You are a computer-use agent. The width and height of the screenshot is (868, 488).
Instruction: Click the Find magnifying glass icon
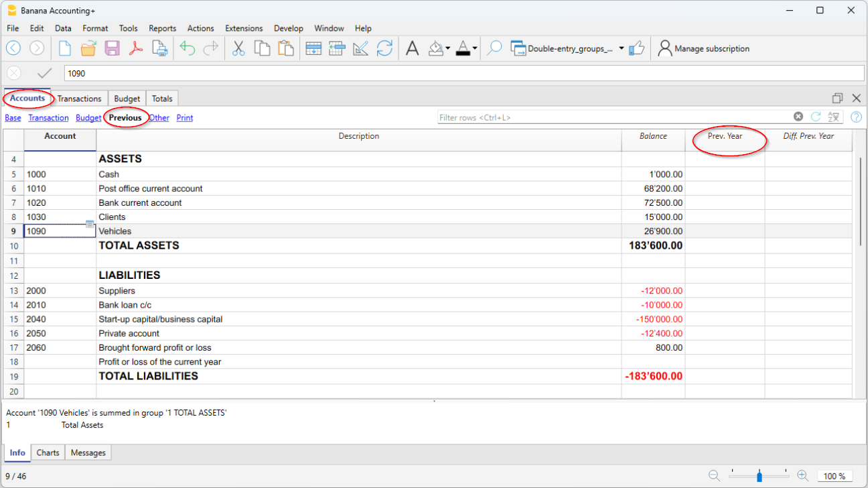click(494, 48)
